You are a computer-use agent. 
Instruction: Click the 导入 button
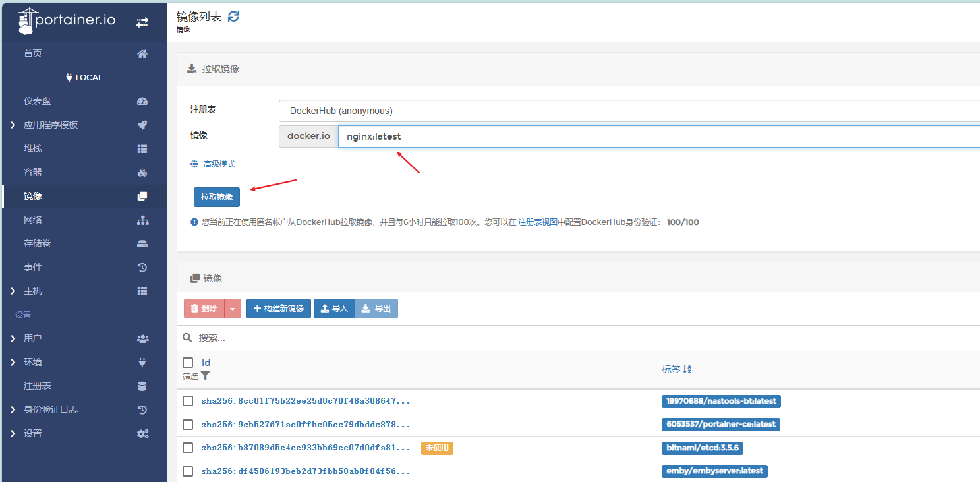(x=334, y=309)
